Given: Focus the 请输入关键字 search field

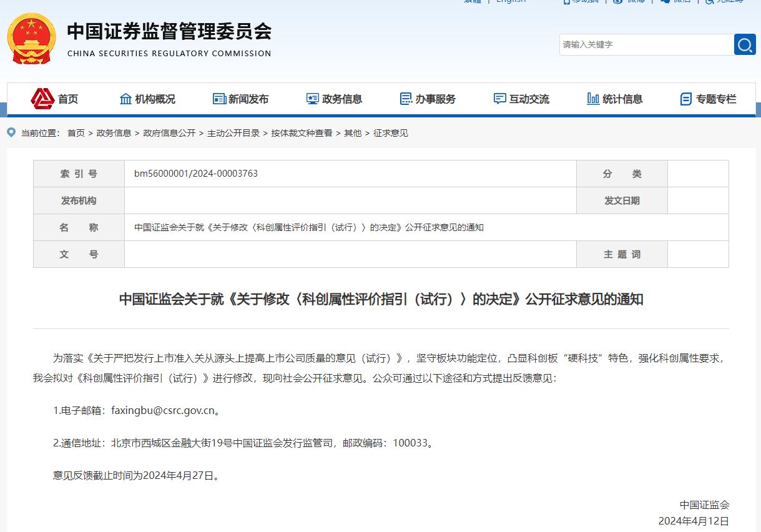Looking at the screenshot, I should pyautogui.click(x=647, y=44).
